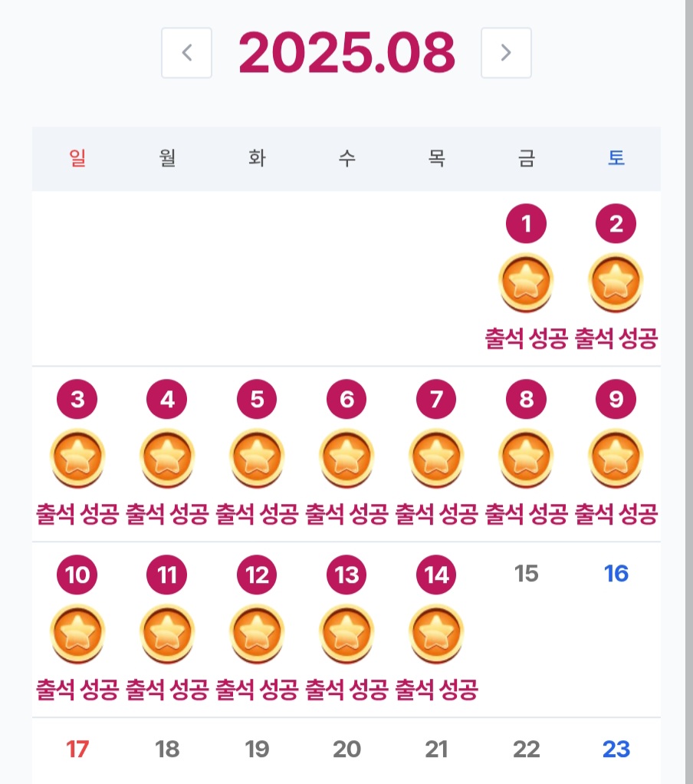The image size is (693, 784).
Task: Click the 출석 성공 label under day 8
Action: (x=526, y=514)
